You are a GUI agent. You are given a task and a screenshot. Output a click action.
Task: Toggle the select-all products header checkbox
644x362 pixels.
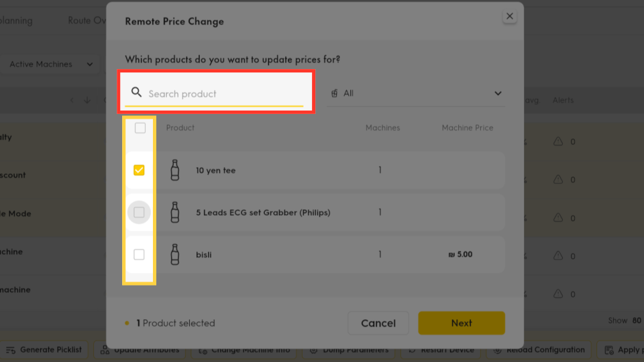[140, 128]
